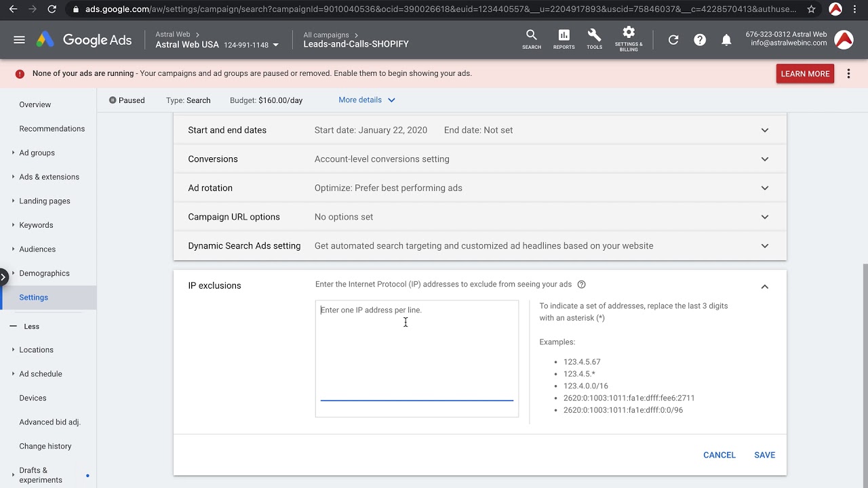Click CANCEL in IP exclusions

click(719, 455)
